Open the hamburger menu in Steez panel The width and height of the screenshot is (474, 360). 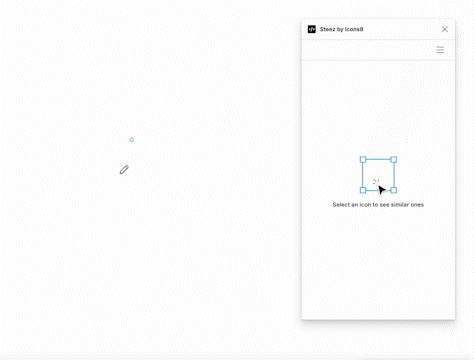tap(440, 50)
